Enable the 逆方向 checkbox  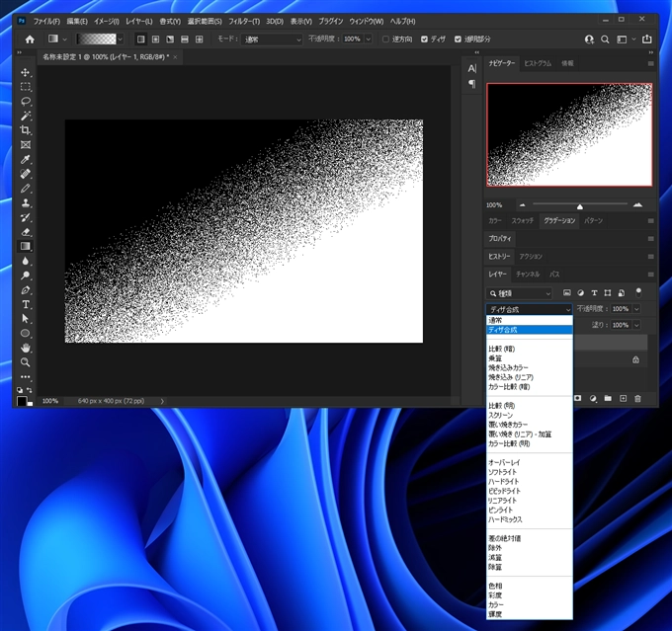385,39
